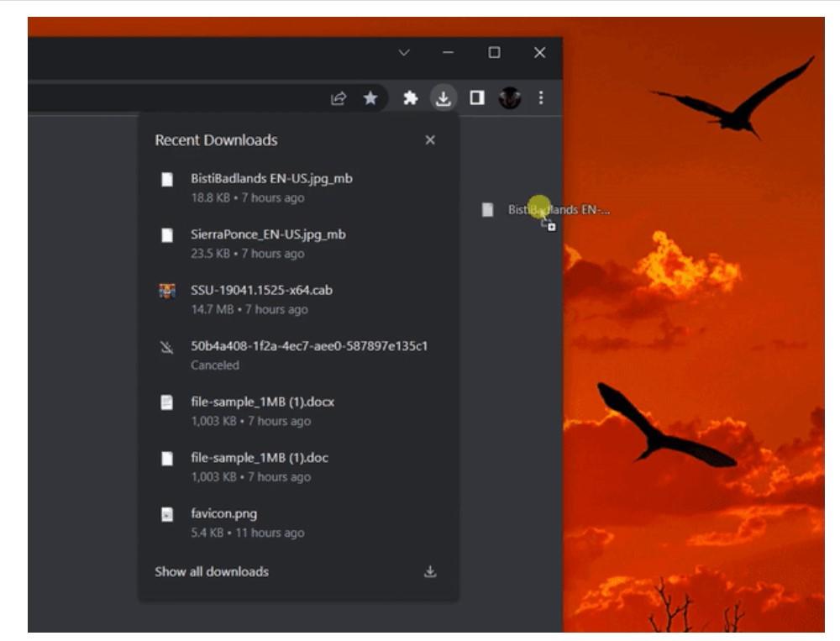Expand the tab search chevron

[x=404, y=53]
